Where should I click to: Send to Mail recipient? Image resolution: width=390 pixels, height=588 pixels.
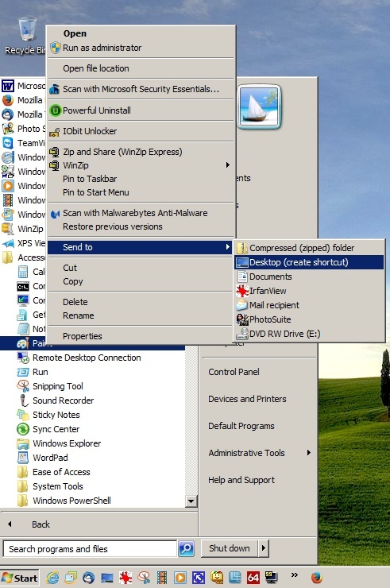click(309, 305)
